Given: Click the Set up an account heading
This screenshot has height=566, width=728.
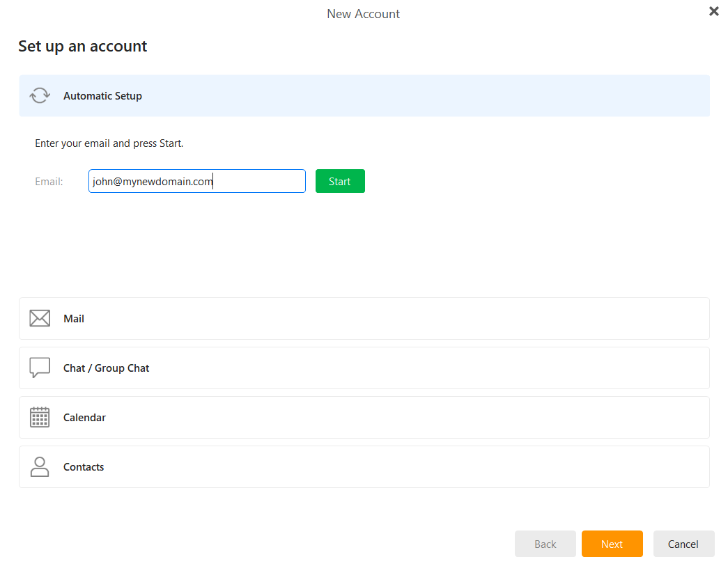Looking at the screenshot, I should click(x=82, y=46).
